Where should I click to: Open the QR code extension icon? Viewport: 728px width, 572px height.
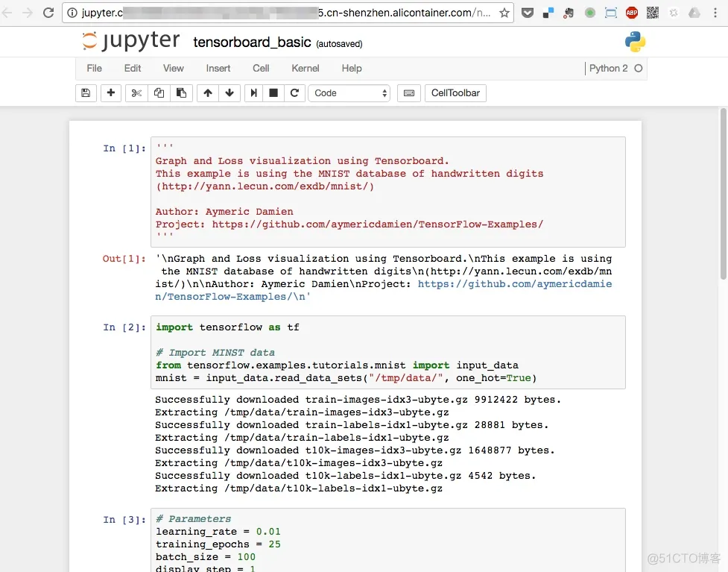[652, 13]
